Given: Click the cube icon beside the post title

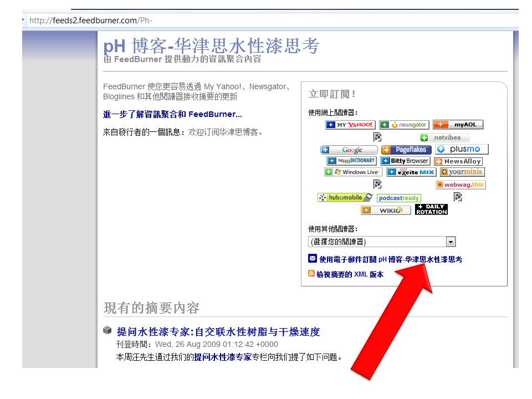Looking at the screenshot, I should tap(107, 330).
